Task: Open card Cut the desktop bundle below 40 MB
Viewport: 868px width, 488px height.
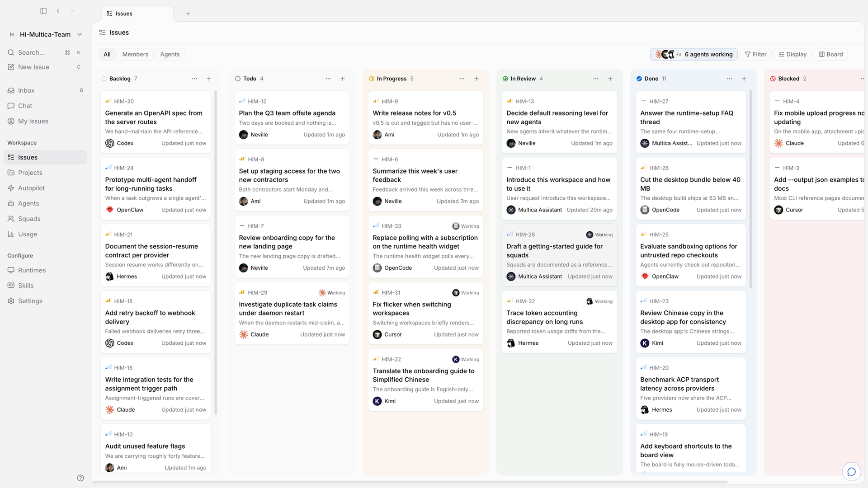Action: coord(691,189)
